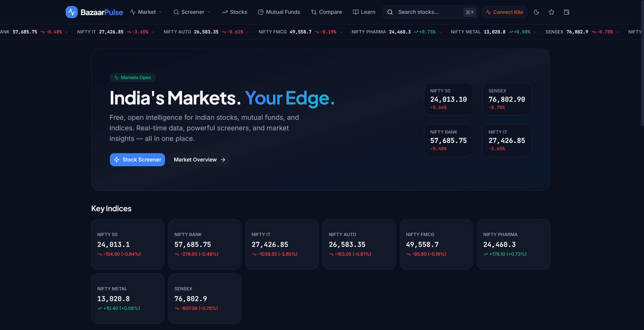Open the Learn section
Screen dimensions: 644x330
coord(364,12)
